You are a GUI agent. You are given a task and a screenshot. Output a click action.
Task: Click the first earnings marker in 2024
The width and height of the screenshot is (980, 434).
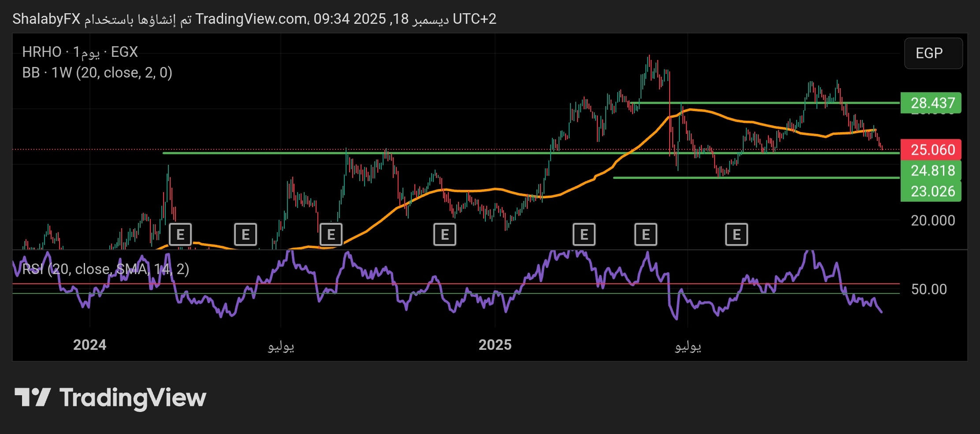tap(180, 235)
